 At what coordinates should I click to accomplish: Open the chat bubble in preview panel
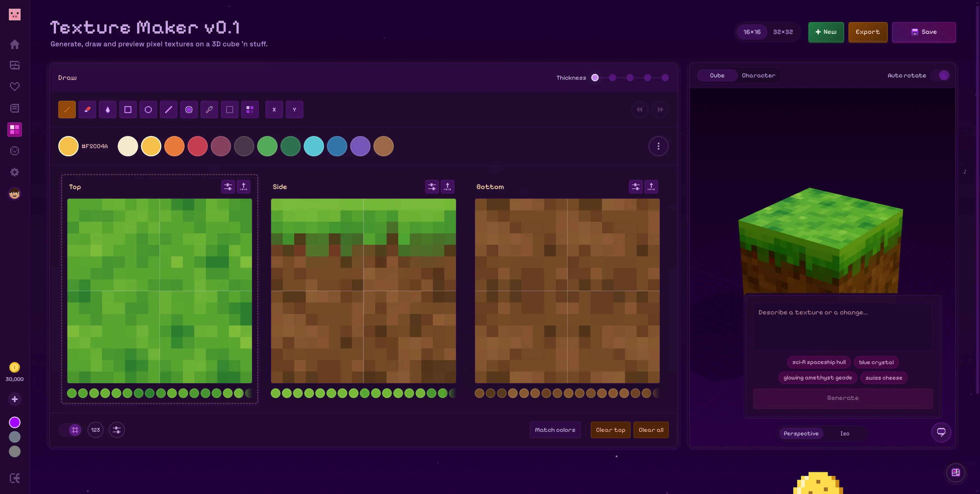941,432
